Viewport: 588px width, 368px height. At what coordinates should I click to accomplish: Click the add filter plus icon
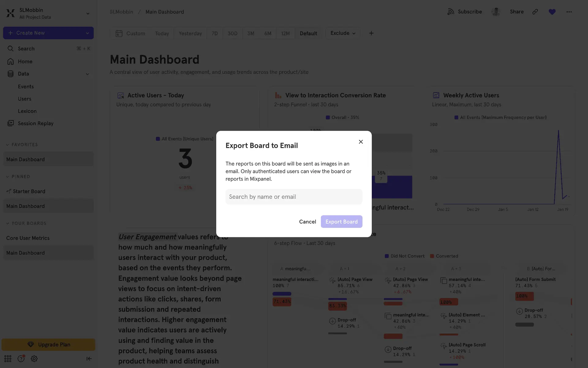tap(371, 33)
